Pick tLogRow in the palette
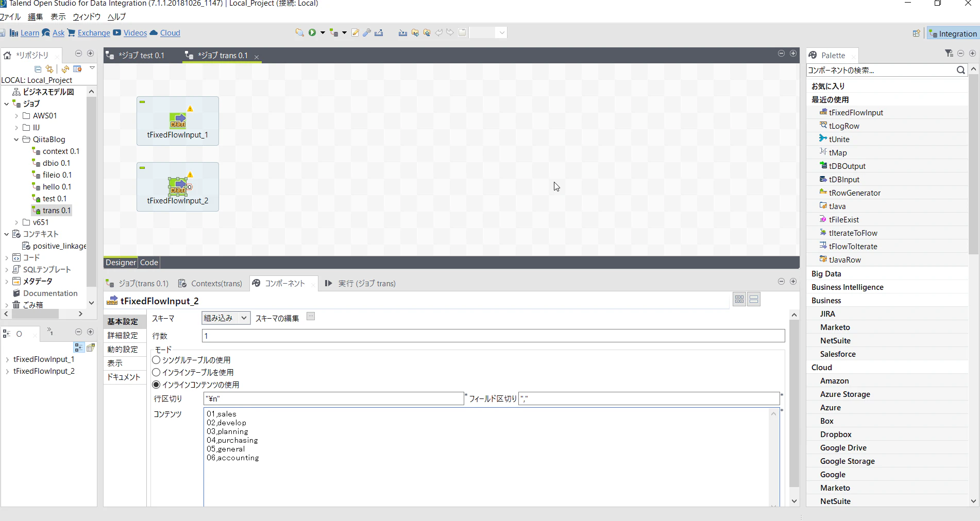 point(844,126)
